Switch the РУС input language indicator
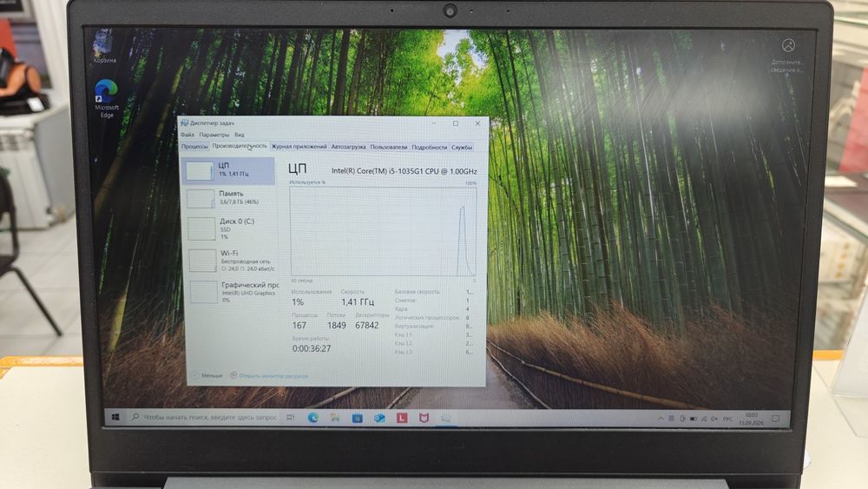This screenshot has height=489, width=868. click(727, 419)
